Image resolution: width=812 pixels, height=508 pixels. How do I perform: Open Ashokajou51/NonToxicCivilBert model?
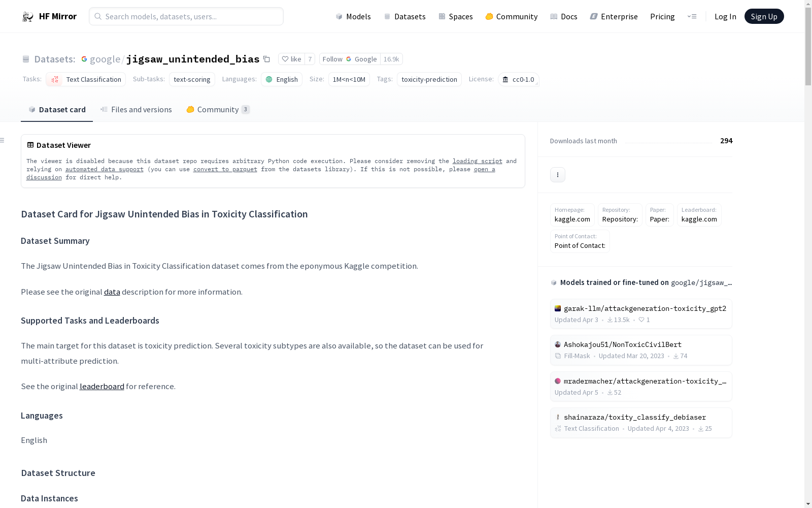coord(641,350)
